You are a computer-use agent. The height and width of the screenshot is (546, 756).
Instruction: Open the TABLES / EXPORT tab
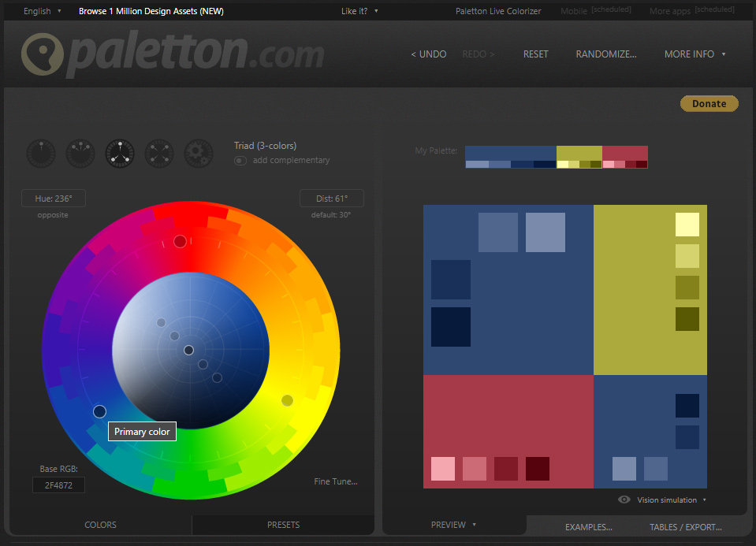686,527
